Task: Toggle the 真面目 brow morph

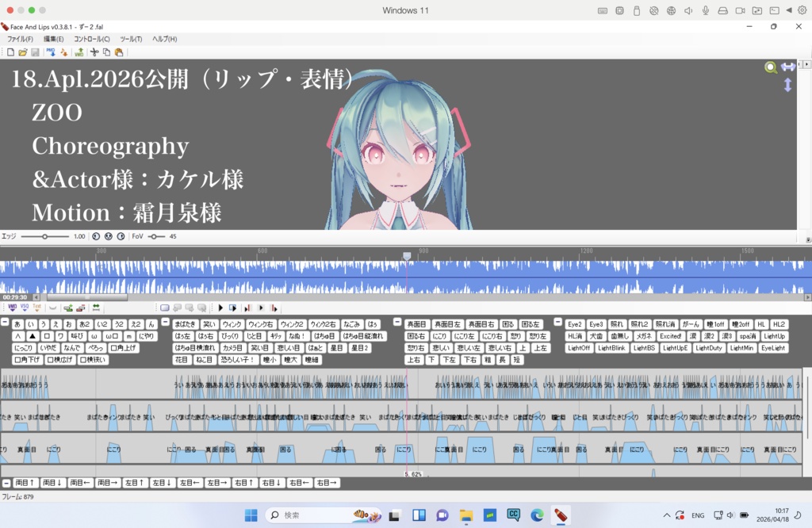Action: [x=416, y=324]
